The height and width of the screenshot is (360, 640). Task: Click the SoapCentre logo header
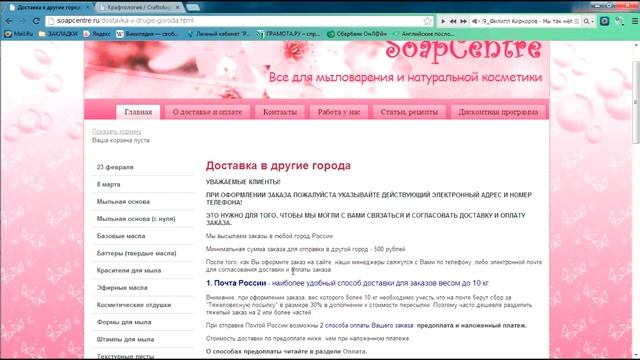click(463, 50)
